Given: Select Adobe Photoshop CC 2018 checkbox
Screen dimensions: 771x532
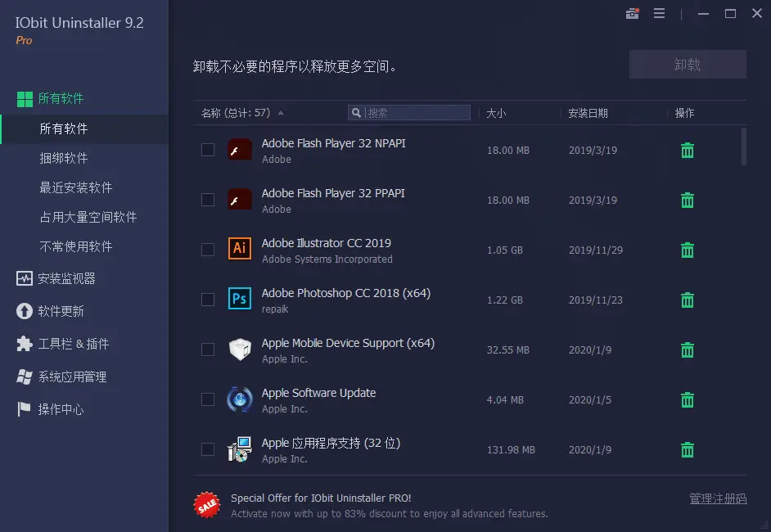Looking at the screenshot, I should click(x=207, y=300).
